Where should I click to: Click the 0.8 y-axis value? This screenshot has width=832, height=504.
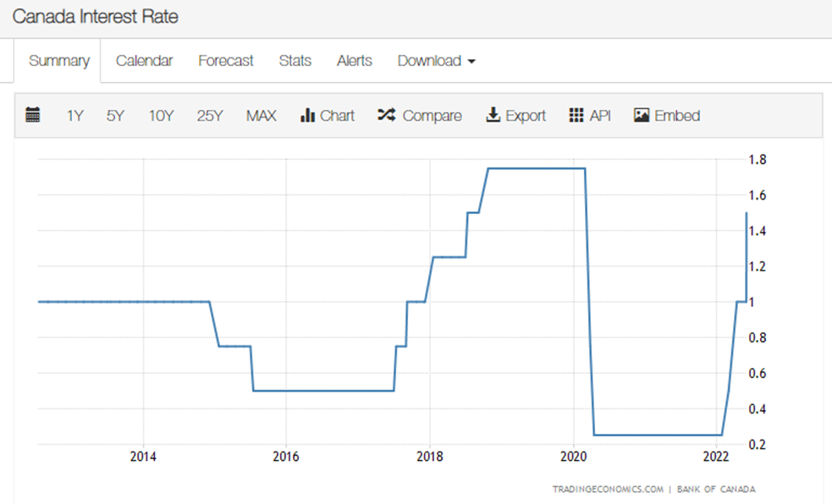point(758,337)
